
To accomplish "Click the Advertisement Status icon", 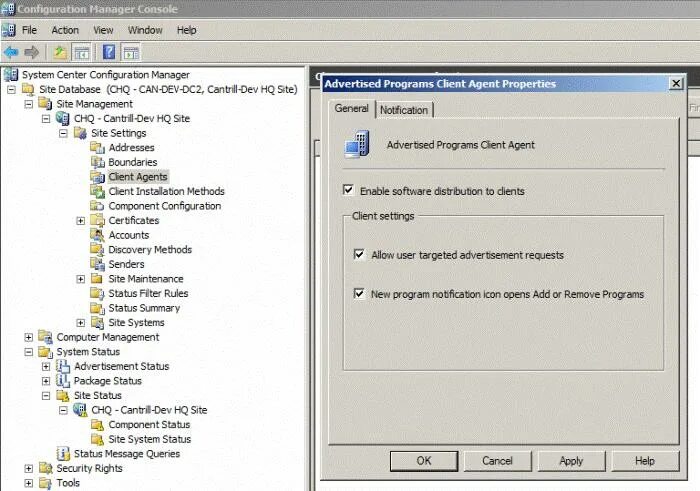I will point(63,366).
